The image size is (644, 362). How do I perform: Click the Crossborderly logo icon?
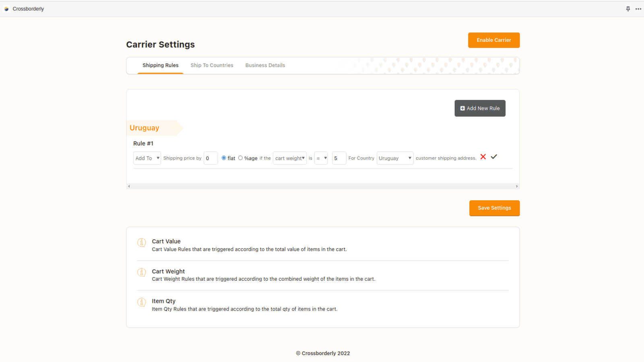(6, 8)
